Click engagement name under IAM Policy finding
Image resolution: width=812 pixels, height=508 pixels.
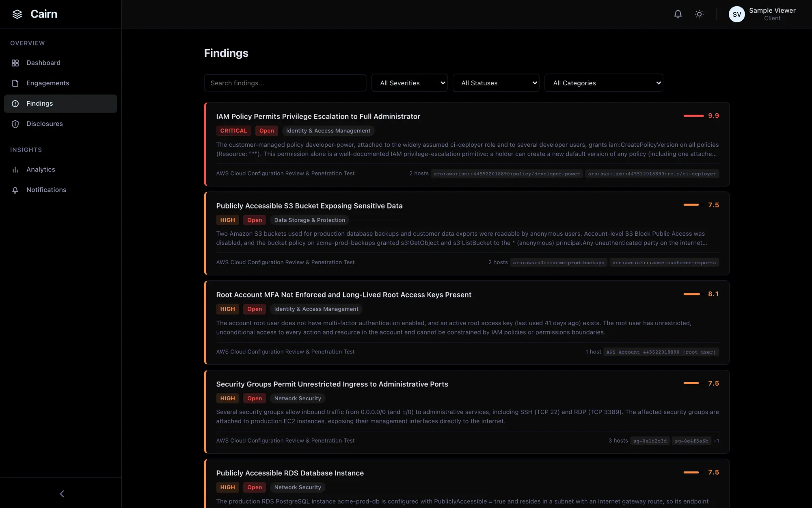[285, 174]
